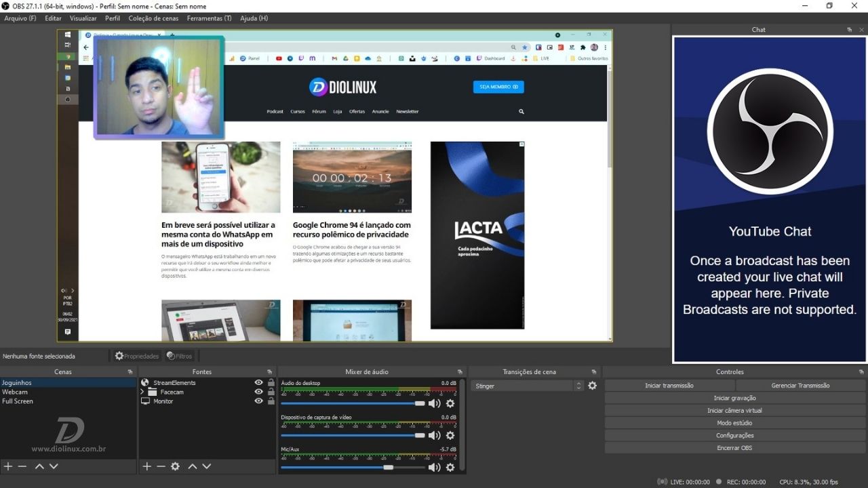This screenshot has width=868, height=488.
Task: Hide the Facecam source
Action: point(258,392)
